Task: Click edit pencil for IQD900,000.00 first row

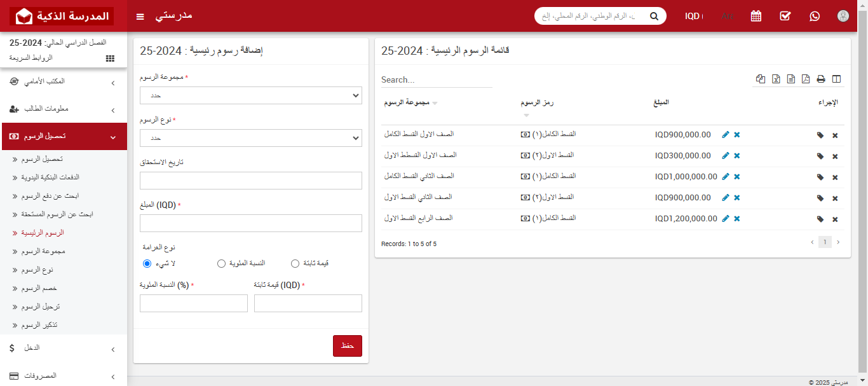Action: 726,135
